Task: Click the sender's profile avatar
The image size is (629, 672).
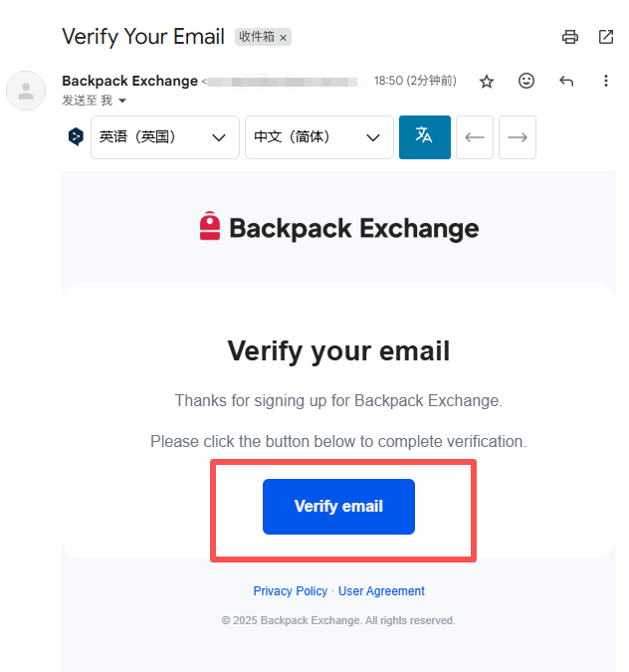Action: [x=26, y=91]
